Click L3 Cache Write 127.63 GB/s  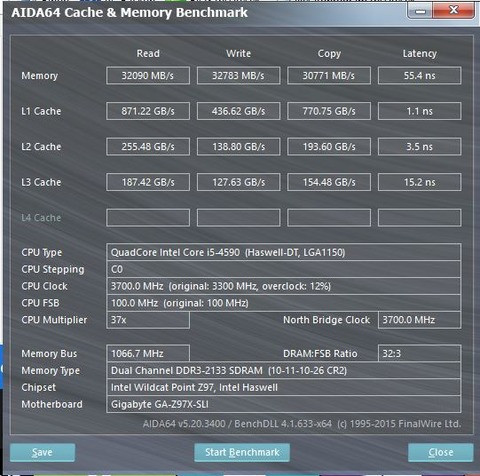point(238,182)
